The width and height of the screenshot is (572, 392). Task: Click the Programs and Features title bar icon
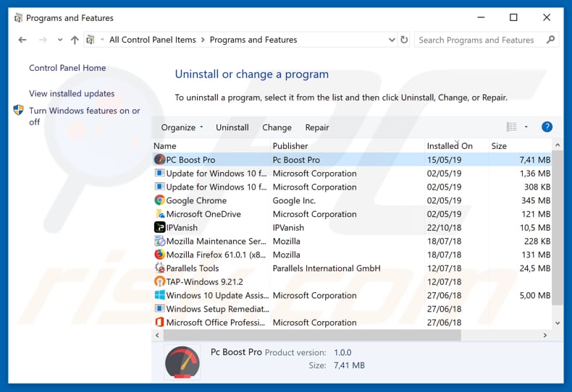pyautogui.click(x=18, y=17)
